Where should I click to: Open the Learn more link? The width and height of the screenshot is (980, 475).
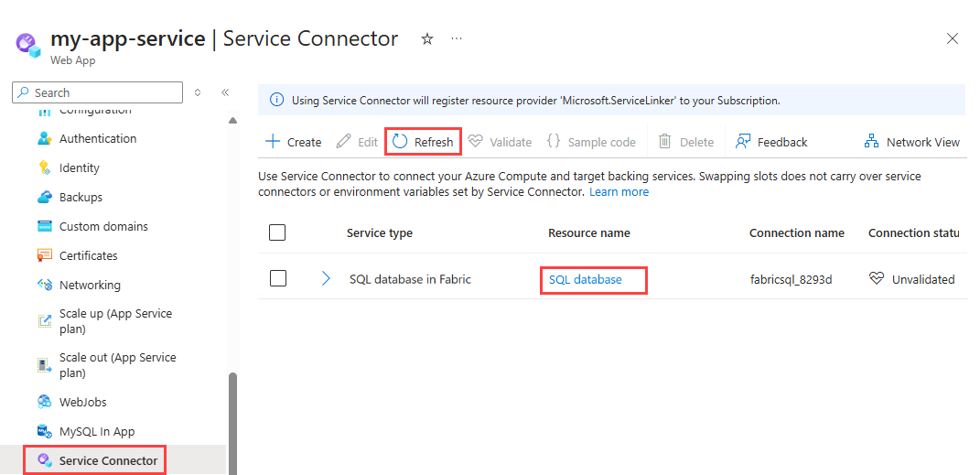pyautogui.click(x=619, y=192)
